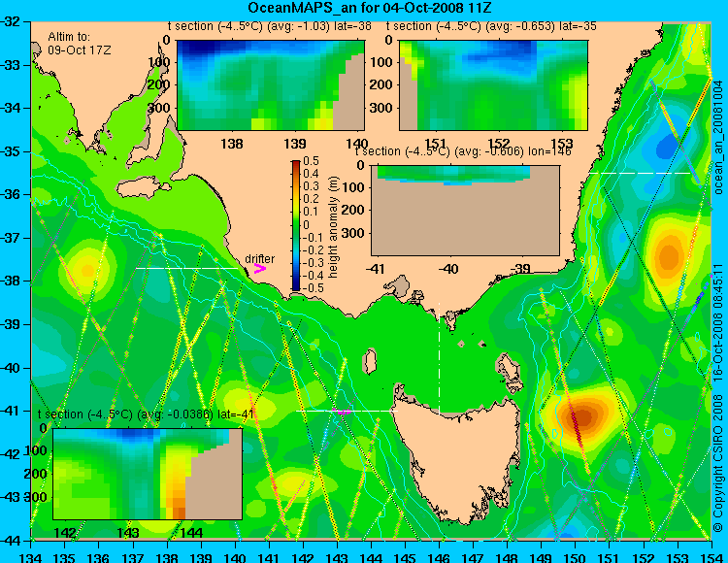Click the '134' longitude axis label
The width and height of the screenshot is (728, 563).
[31, 556]
